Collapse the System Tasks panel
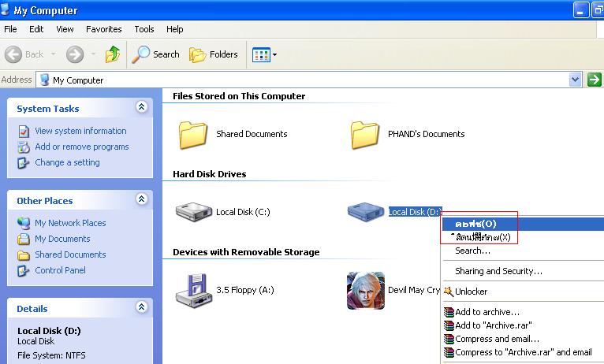This screenshot has width=604, height=364. point(141,107)
